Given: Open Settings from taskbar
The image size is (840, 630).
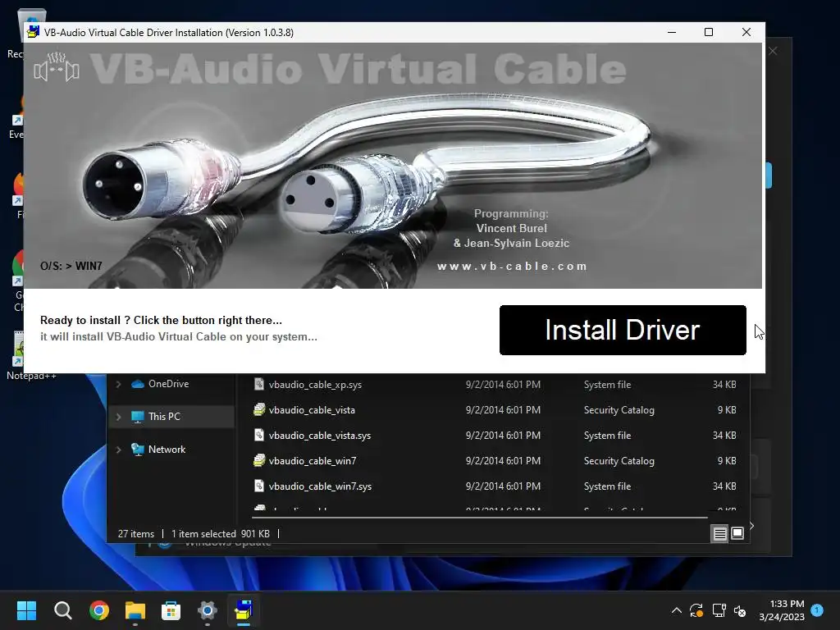Looking at the screenshot, I should tap(208, 610).
